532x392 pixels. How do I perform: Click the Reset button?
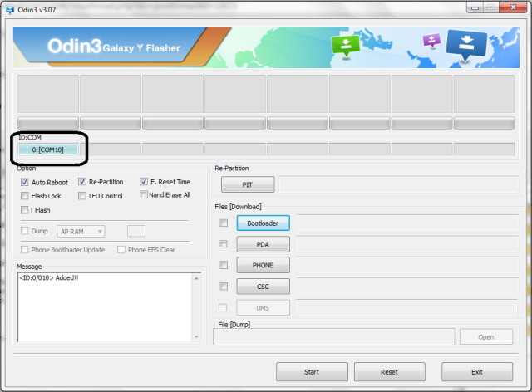click(390, 372)
